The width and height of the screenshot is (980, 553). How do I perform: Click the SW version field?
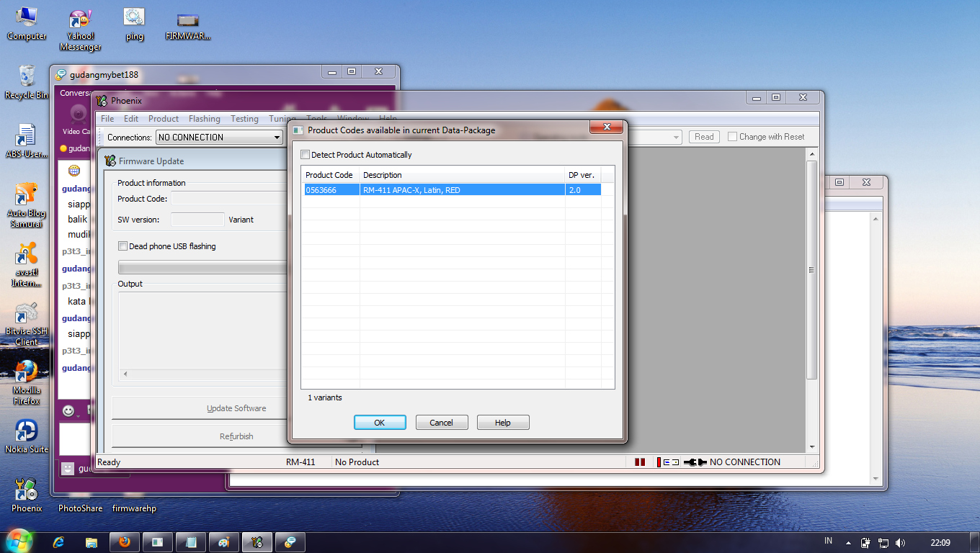click(x=197, y=220)
